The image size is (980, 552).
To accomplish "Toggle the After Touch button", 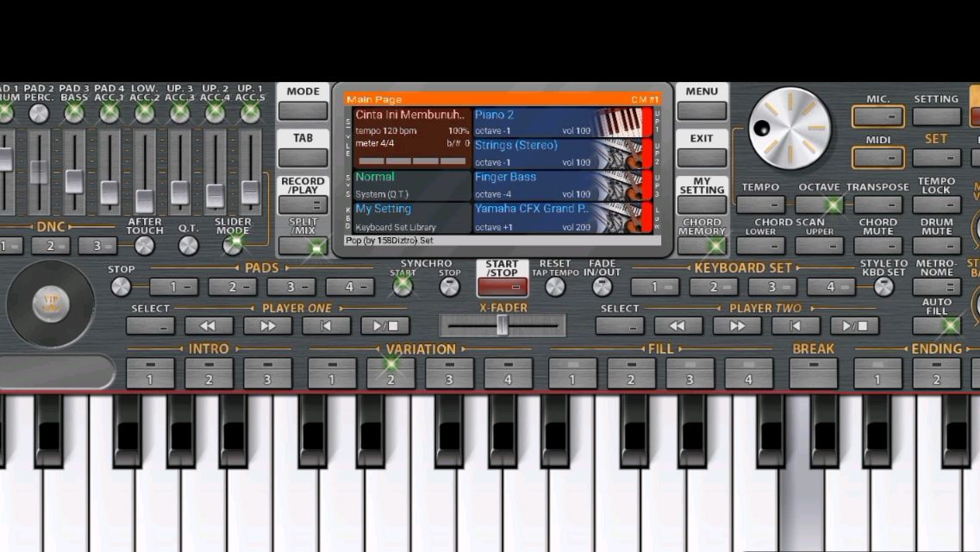I will (145, 246).
